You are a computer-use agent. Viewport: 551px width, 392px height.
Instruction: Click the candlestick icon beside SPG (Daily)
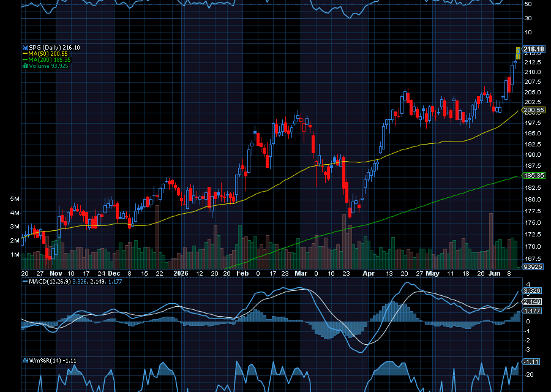(x=25, y=47)
